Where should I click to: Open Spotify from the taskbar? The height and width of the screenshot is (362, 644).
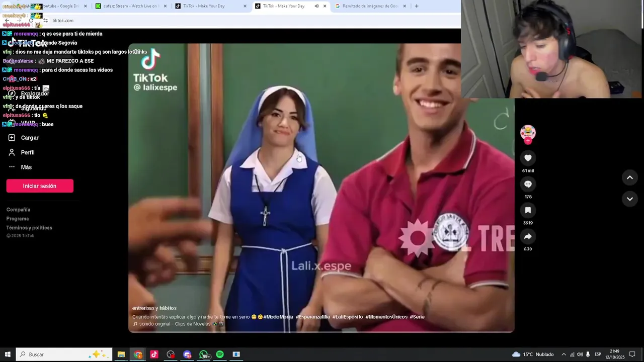click(x=220, y=354)
